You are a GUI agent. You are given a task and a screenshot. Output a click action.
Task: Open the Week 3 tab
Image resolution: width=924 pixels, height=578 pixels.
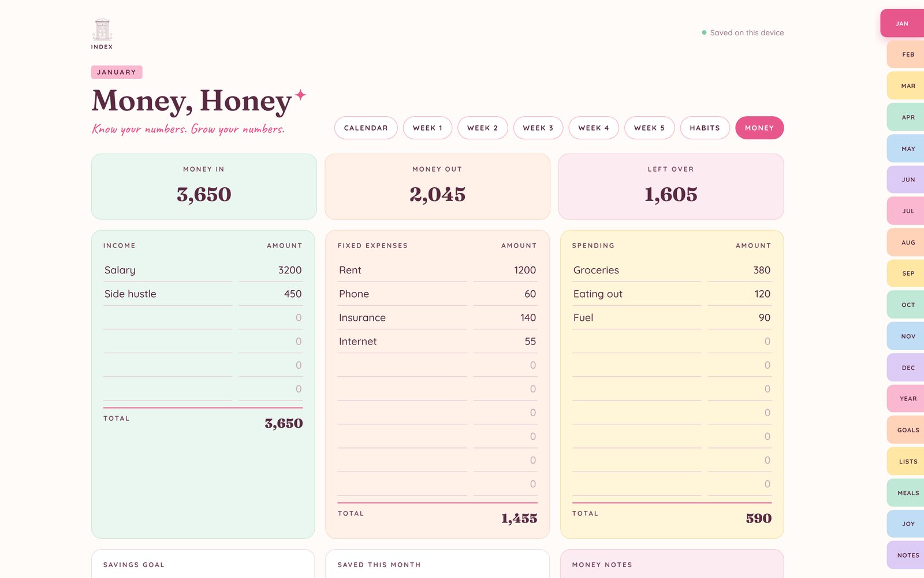pos(538,128)
